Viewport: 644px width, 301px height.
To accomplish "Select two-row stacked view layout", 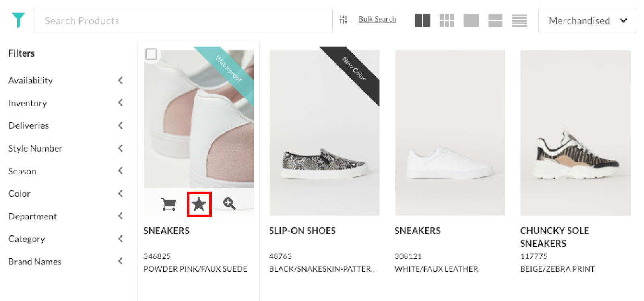I will coord(495,20).
